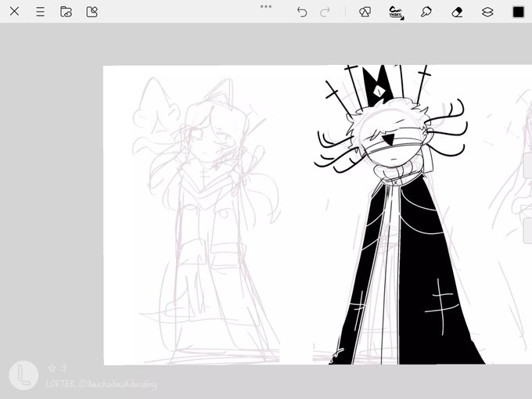
Task: Open the layers panel
Action: 487,13
